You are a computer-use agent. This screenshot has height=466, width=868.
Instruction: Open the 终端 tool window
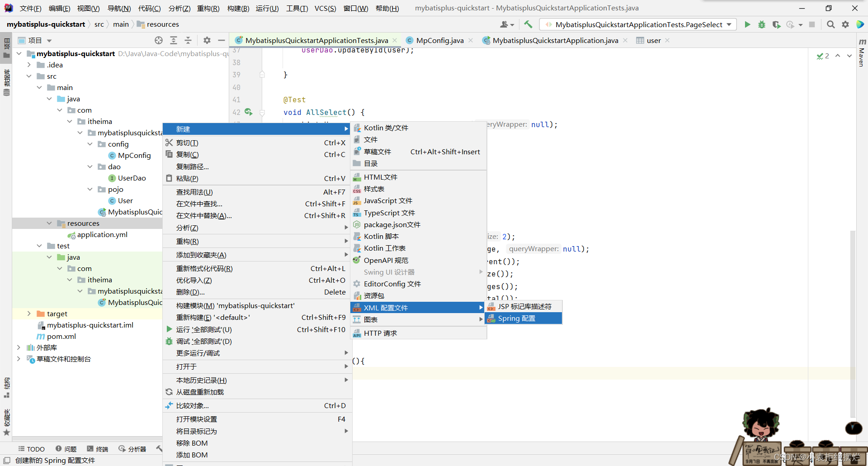pyautogui.click(x=97, y=449)
